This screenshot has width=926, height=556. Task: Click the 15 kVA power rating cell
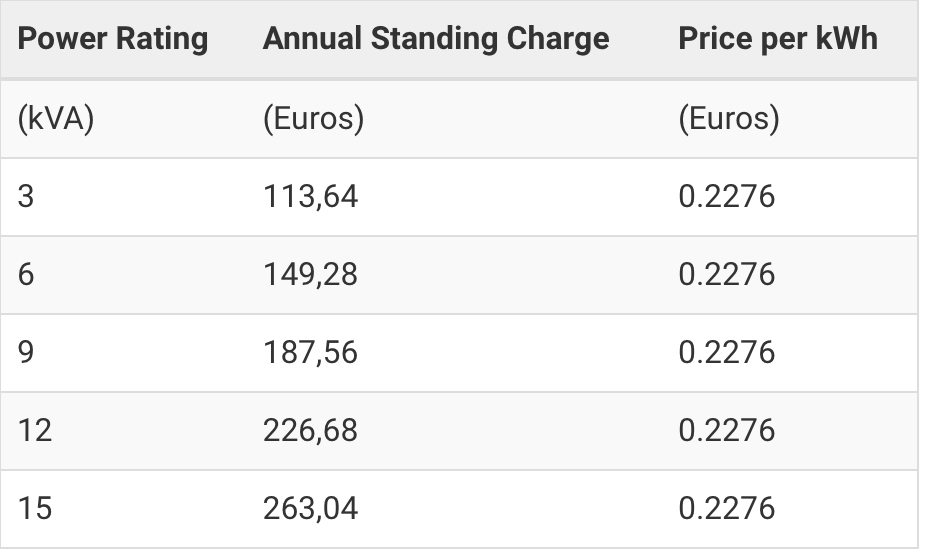(35, 508)
